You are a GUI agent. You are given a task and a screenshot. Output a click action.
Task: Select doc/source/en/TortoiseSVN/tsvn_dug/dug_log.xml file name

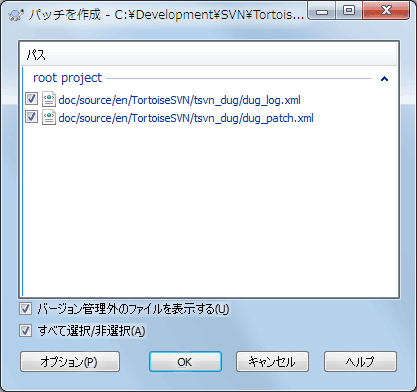(180, 100)
